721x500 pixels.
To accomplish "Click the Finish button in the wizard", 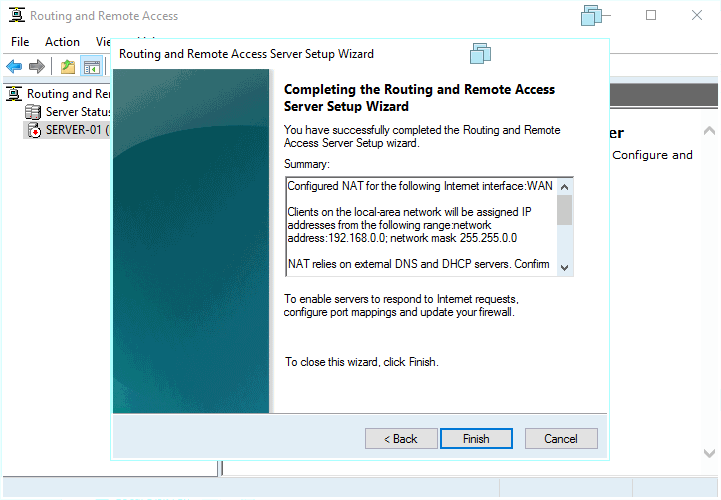I will tap(476, 438).
